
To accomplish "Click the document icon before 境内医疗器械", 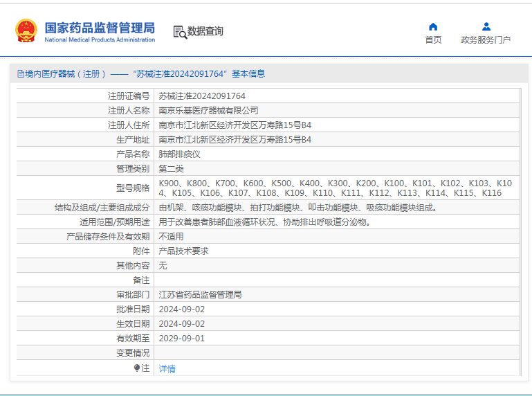I will point(21,73).
